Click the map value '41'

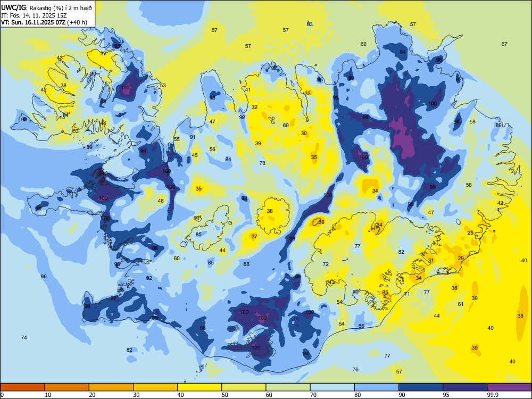(248, 90)
